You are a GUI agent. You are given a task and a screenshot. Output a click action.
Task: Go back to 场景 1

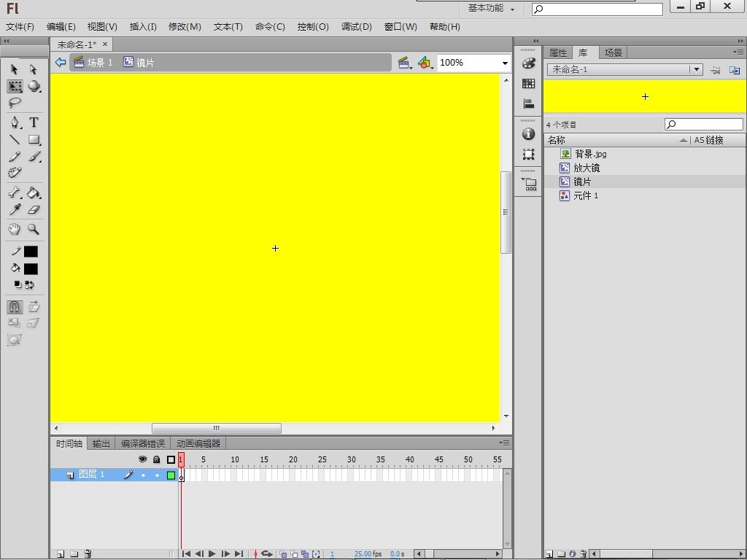click(93, 63)
